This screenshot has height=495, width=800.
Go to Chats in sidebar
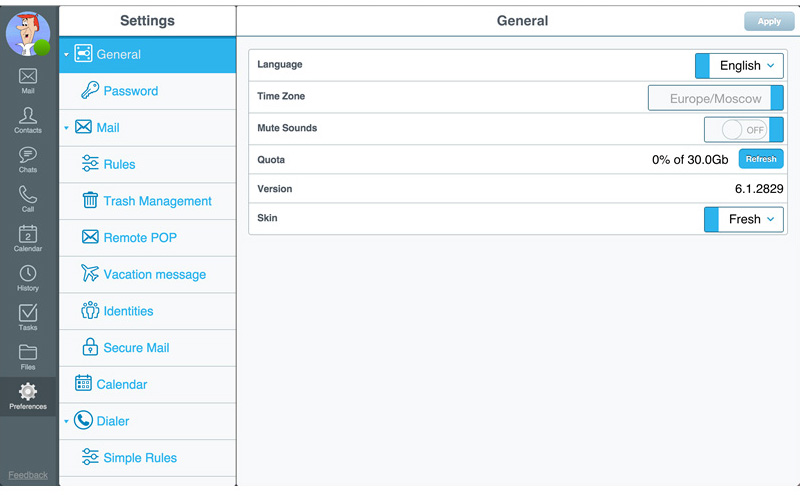point(28,159)
